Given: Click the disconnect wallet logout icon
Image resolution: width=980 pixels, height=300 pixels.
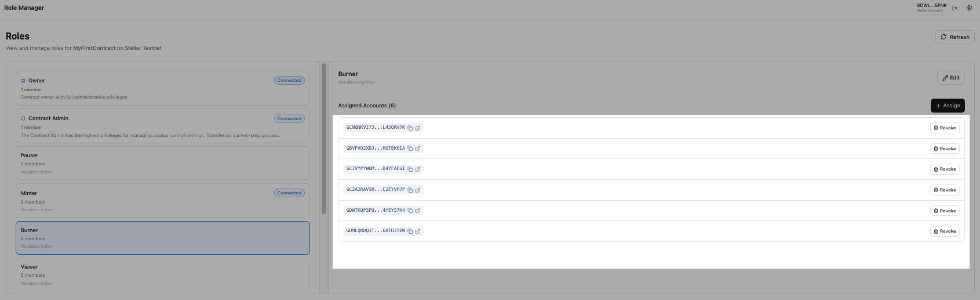Looking at the screenshot, I should pos(955,8).
